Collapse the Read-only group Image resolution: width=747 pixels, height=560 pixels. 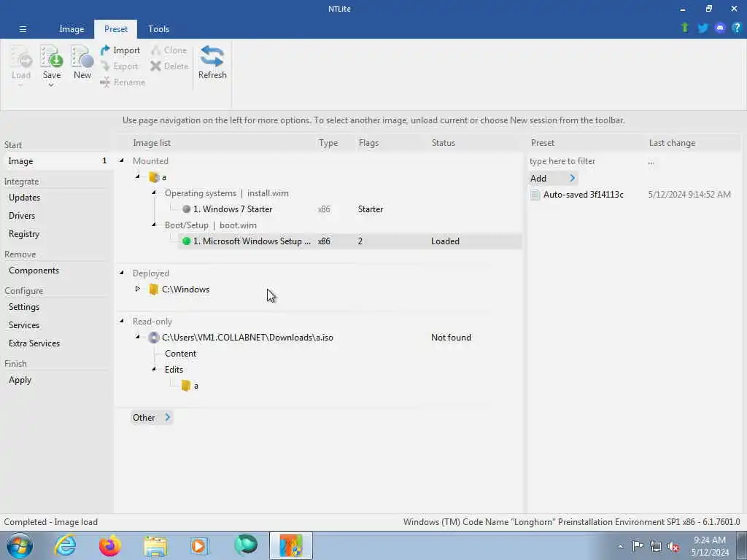[122, 321]
